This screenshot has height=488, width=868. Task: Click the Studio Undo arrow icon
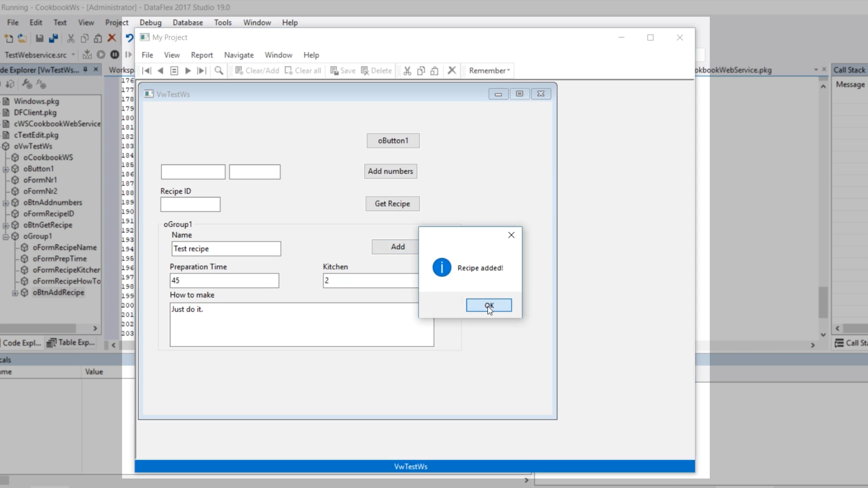pyautogui.click(x=130, y=38)
